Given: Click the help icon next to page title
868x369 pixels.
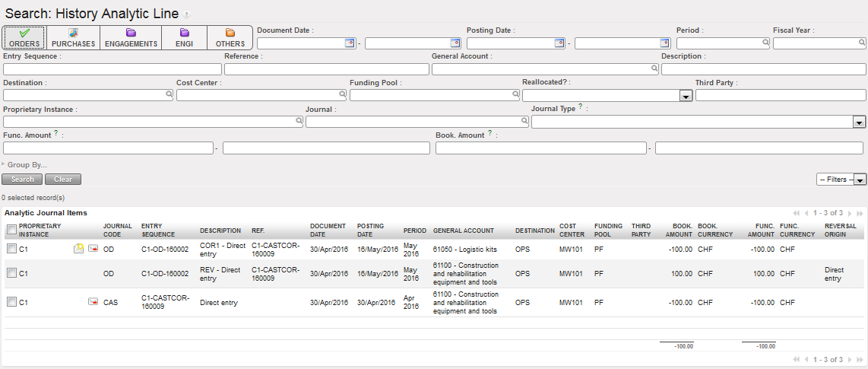Looking at the screenshot, I should pos(187,14).
